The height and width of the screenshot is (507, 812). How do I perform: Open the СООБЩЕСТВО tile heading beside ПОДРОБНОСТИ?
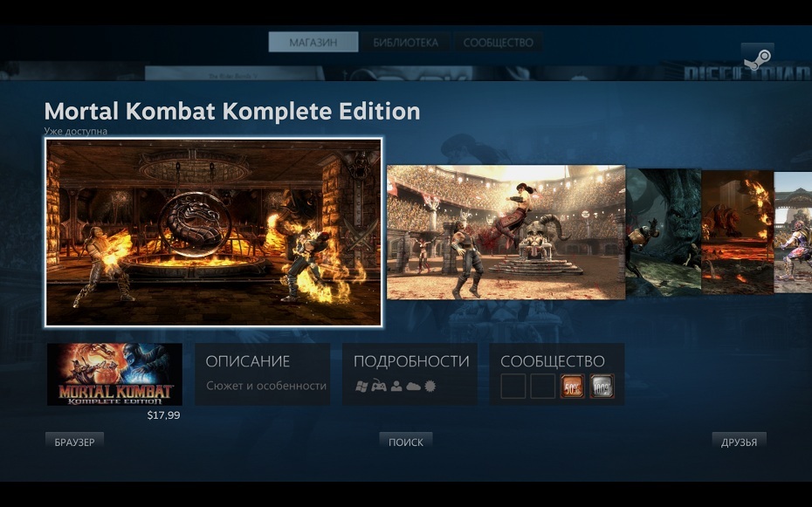coord(553,361)
